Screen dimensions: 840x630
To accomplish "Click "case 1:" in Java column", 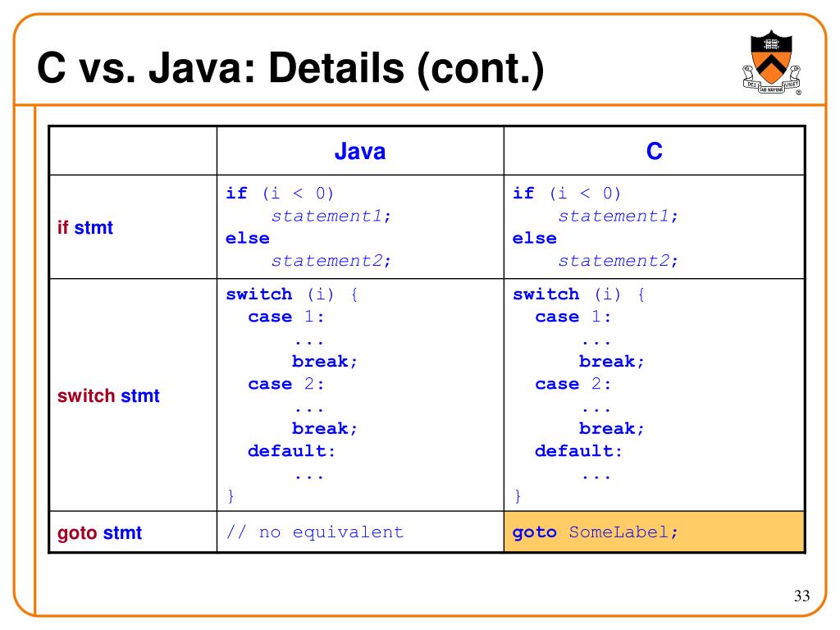I will tap(286, 317).
